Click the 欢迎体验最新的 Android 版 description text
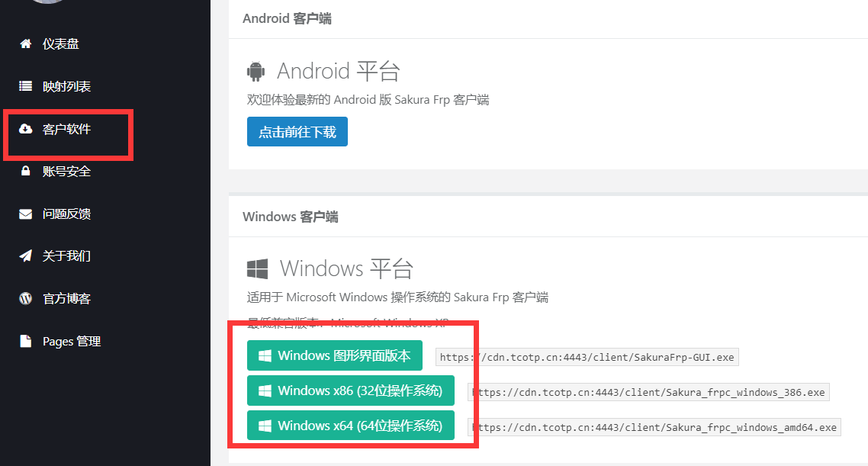868x466 pixels. [x=368, y=100]
